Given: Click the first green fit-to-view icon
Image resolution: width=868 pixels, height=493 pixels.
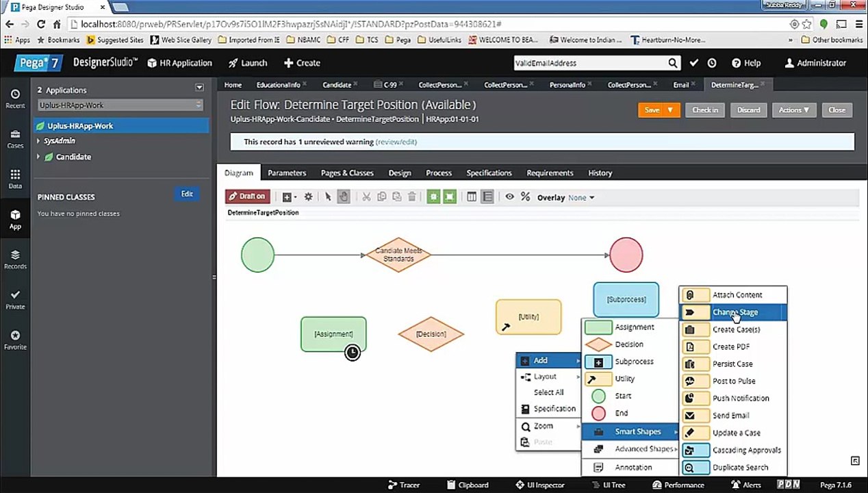Looking at the screenshot, I should (433, 197).
